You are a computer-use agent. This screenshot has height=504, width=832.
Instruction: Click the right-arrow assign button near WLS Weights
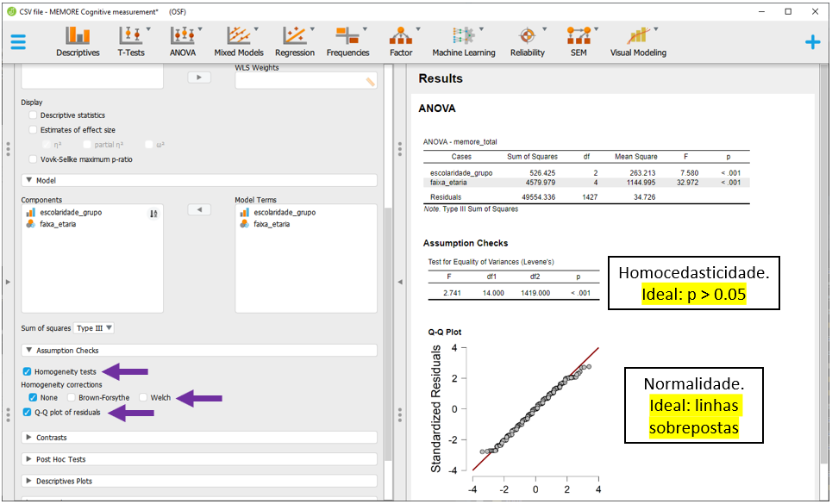(199, 78)
